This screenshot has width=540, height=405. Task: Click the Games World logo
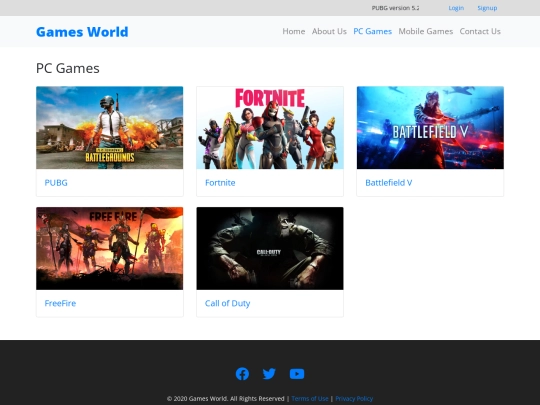(82, 32)
